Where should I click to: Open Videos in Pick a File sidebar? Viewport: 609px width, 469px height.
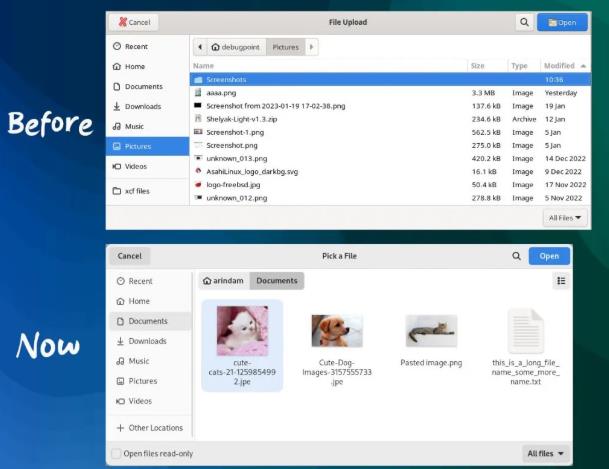tap(151, 401)
